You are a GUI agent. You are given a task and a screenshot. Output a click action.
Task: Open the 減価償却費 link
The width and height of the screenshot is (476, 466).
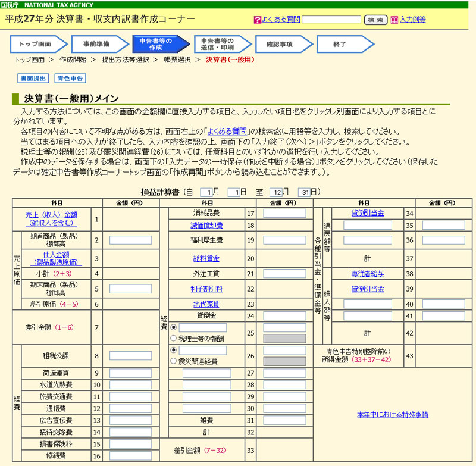207,226
